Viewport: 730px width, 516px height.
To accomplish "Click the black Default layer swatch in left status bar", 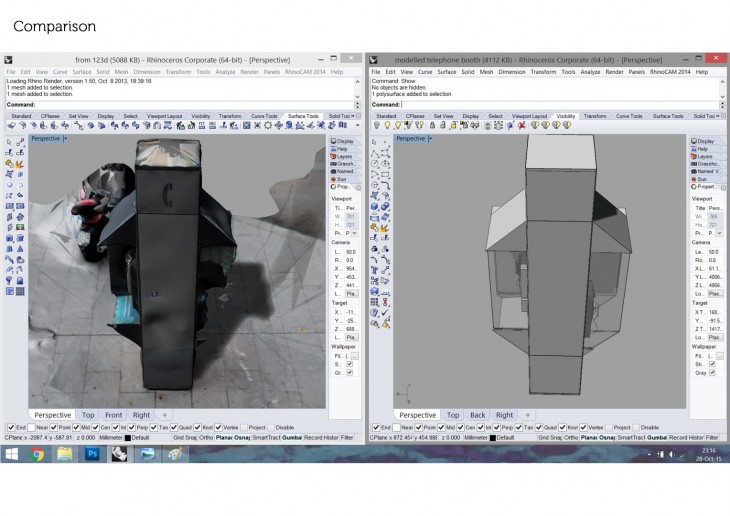I will [x=127, y=437].
